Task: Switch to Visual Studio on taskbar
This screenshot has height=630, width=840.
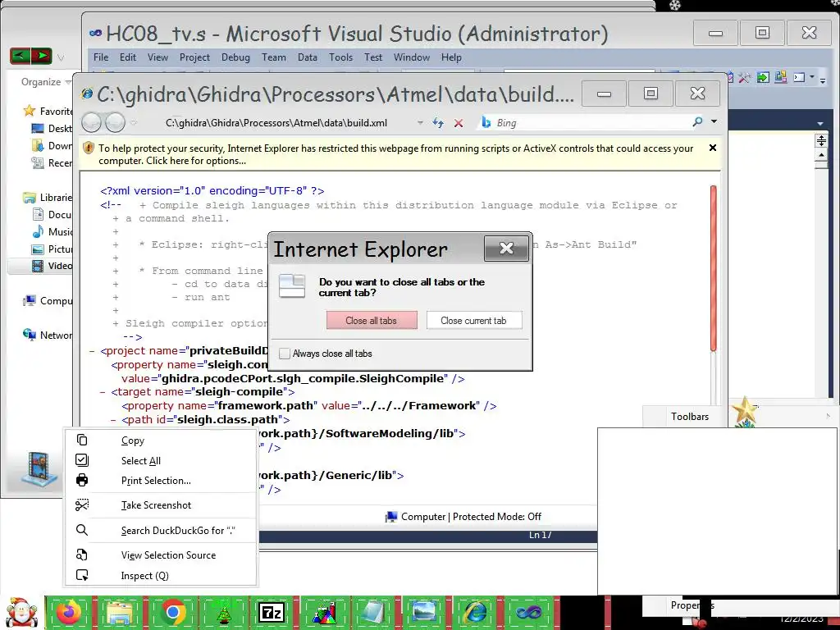Action: 528,612
